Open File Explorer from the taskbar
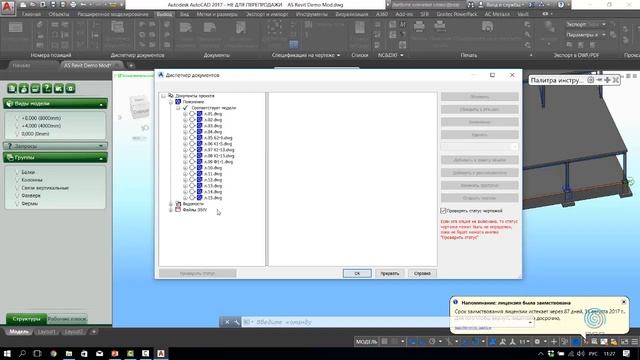 [69, 353]
